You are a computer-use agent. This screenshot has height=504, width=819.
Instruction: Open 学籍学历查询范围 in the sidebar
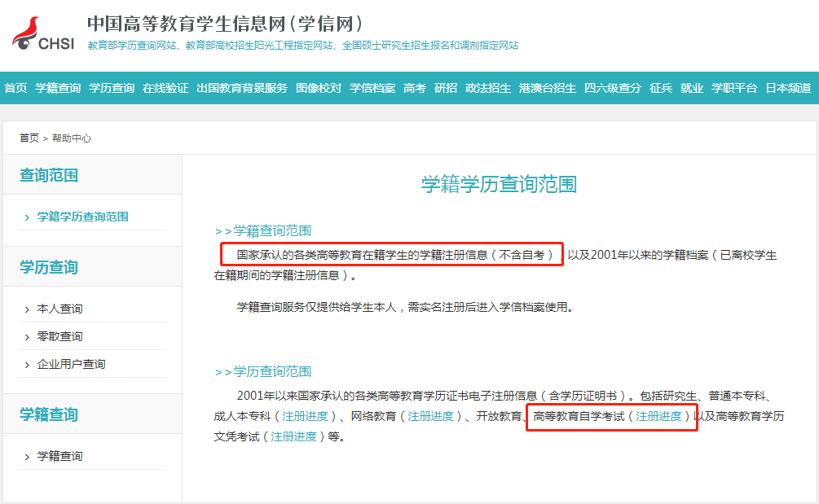tap(82, 217)
